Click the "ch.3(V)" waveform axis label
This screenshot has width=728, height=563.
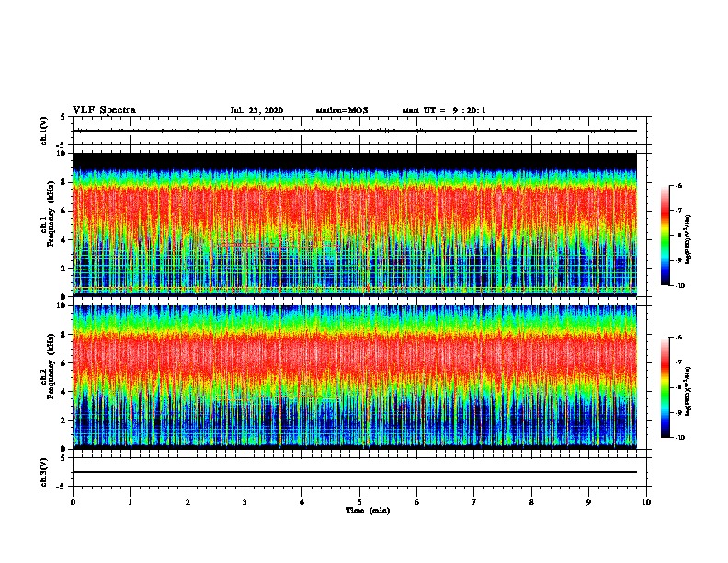point(43,472)
